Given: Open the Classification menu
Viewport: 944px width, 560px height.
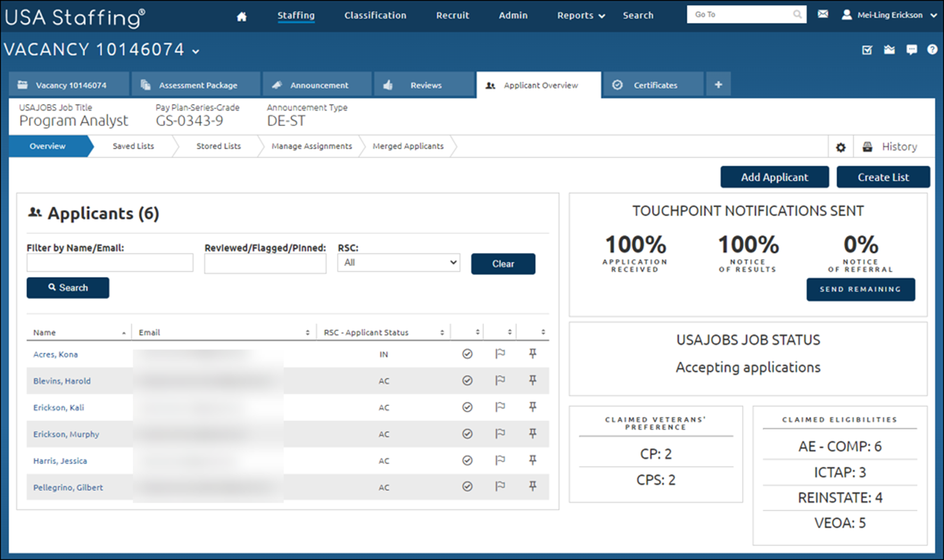Looking at the screenshot, I should coord(375,15).
